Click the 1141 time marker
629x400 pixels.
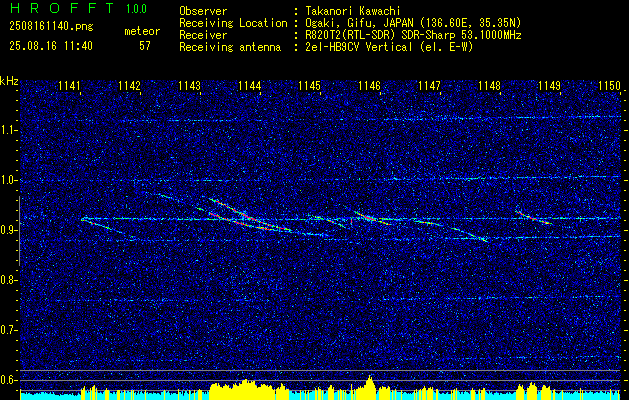[69, 86]
